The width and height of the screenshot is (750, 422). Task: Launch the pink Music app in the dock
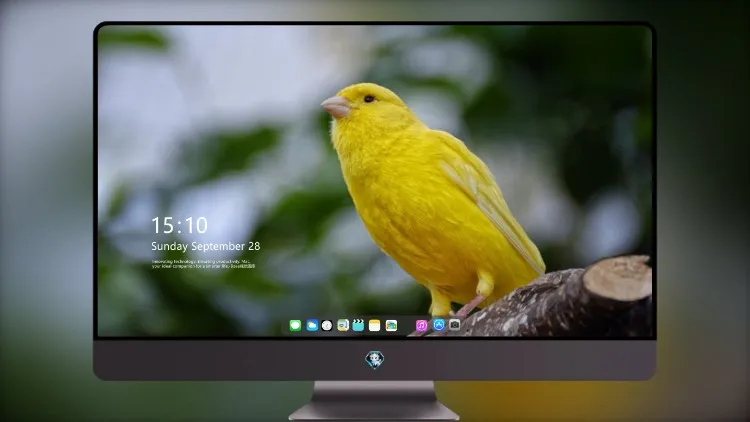tap(421, 326)
